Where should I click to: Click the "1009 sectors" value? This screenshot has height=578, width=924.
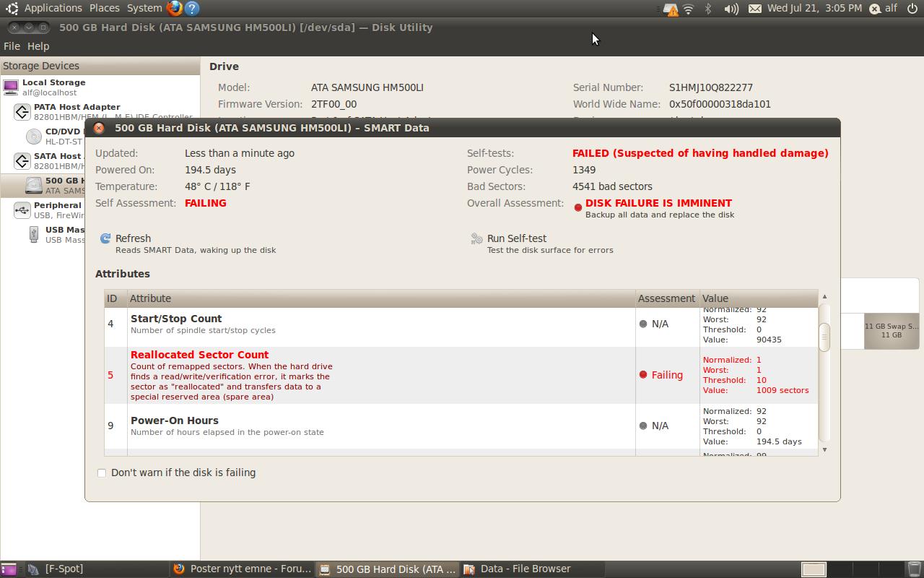tap(783, 390)
